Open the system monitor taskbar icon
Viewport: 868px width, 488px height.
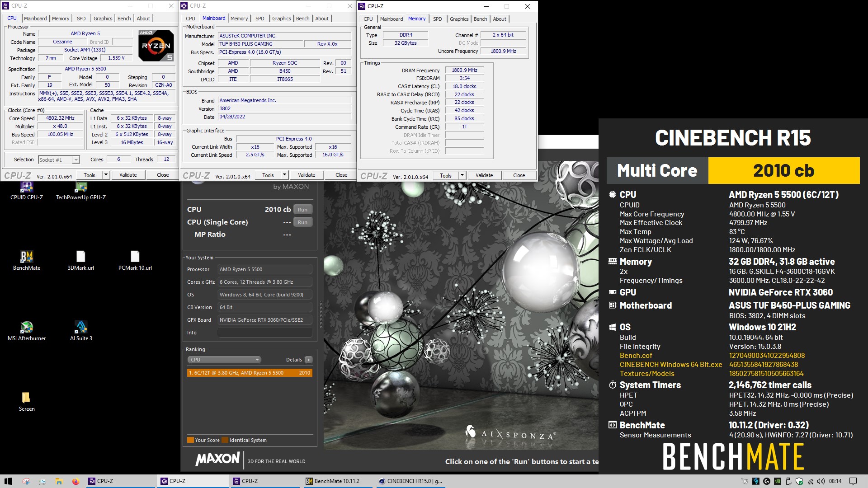(x=42, y=481)
